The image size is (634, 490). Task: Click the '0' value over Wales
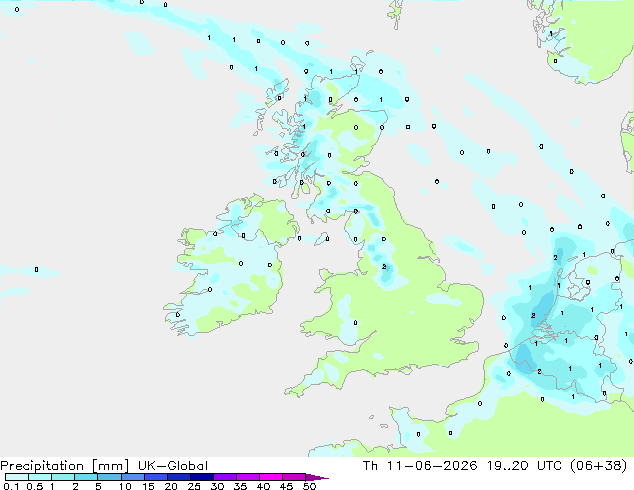(x=355, y=323)
